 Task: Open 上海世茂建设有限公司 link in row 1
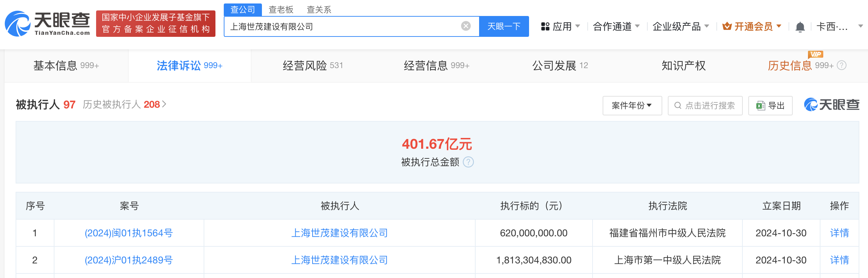(340, 233)
